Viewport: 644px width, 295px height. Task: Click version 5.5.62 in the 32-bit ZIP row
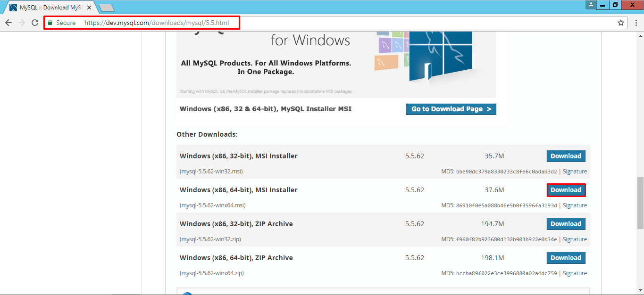click(415, 224)
